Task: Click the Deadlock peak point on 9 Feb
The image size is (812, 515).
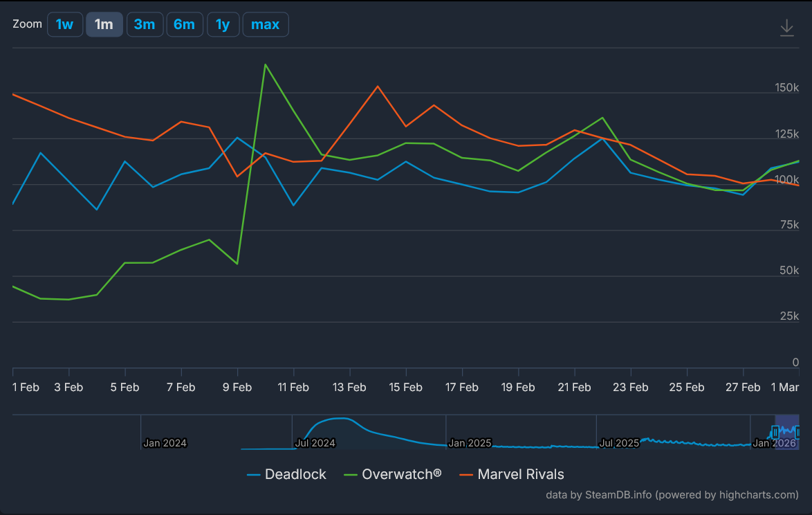Action: [237, 137]
